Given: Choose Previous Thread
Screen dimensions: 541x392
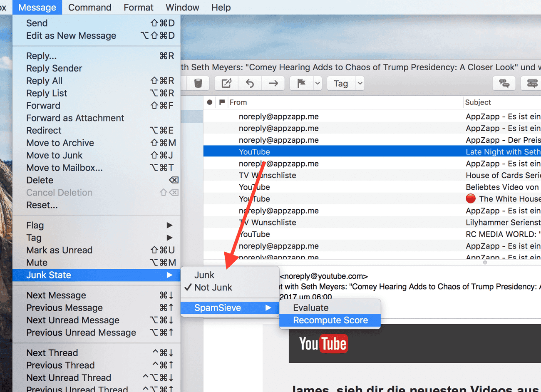Looking at the screenshot, I should (x=97, y=365).
